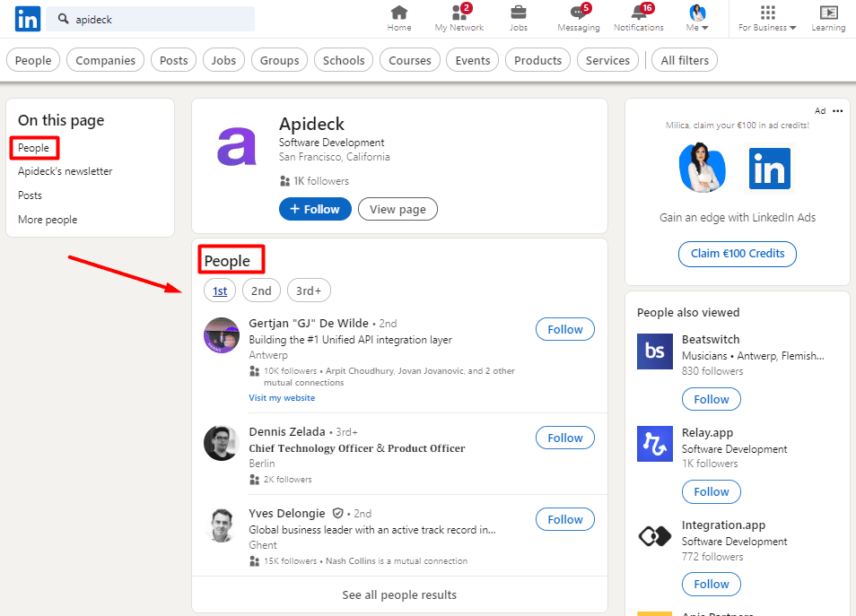Toggle the 2nd connections filter

[x=261, y=291]
